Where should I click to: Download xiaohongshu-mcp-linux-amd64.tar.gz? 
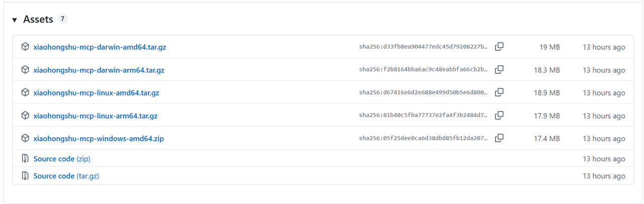[96, 93]
